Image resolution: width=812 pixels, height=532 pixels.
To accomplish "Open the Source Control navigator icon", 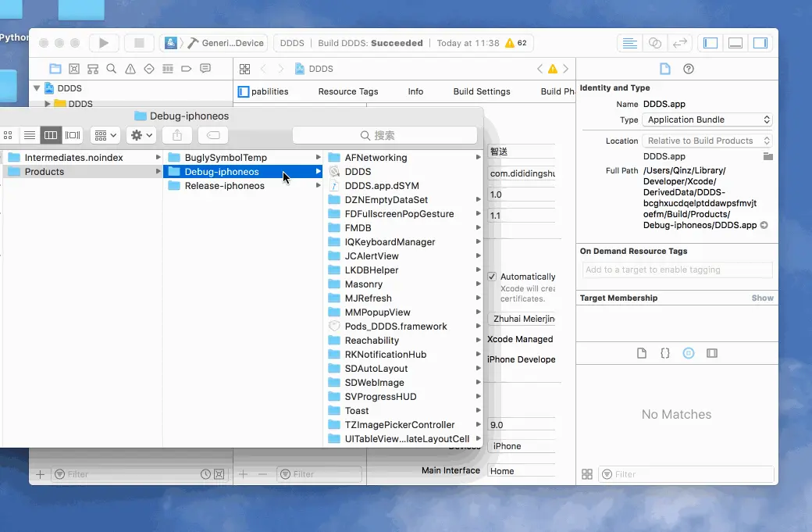I will 74,69.
